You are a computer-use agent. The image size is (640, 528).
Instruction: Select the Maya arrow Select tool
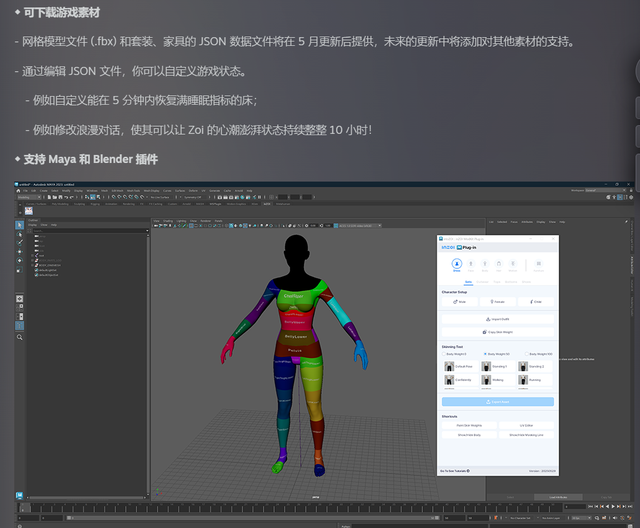(20, 225)
